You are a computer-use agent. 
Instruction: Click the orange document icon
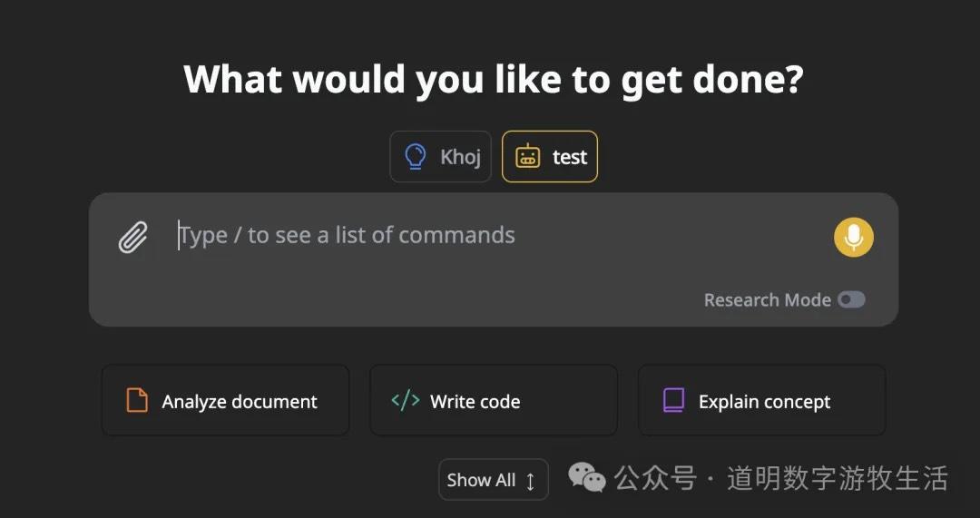137,400
